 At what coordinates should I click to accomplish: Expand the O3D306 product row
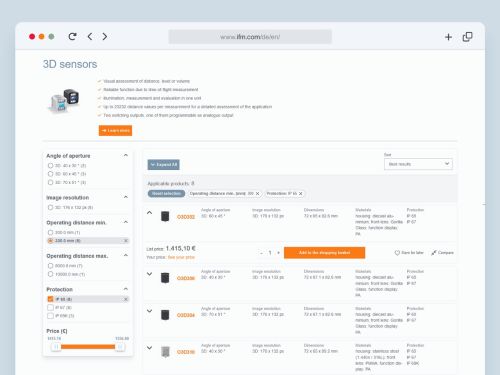point(149,274)
